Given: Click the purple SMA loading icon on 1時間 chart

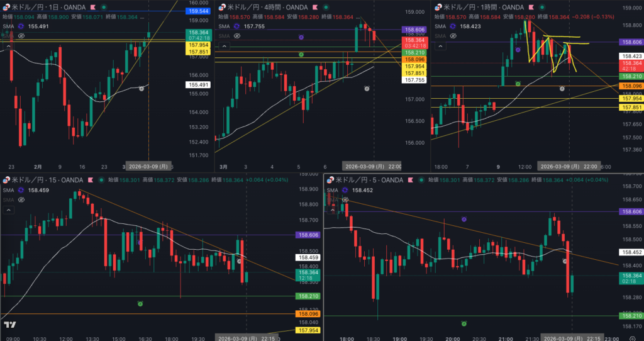Looking at the screenshot, I should pyautogui.click(x=453, y=26).
